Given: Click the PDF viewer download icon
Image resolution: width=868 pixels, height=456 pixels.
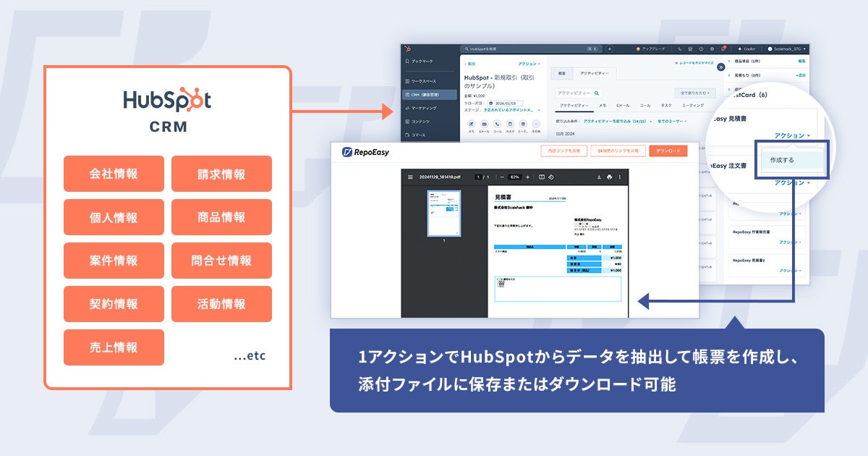Looking at the screenshot, I should coord(599,177).
